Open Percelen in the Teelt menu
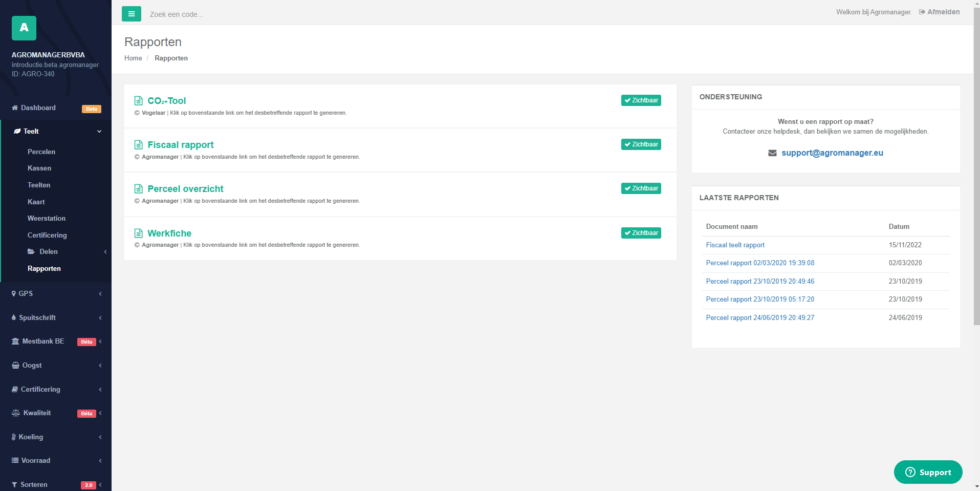The height and width of the screenshot is (491, 980). click(41, 152)
